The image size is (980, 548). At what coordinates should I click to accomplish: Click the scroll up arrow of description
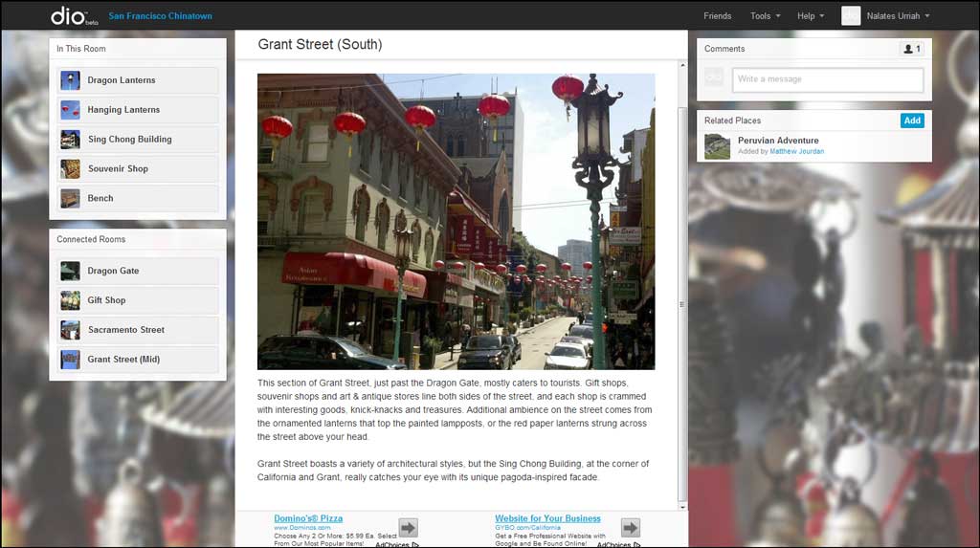681,65
